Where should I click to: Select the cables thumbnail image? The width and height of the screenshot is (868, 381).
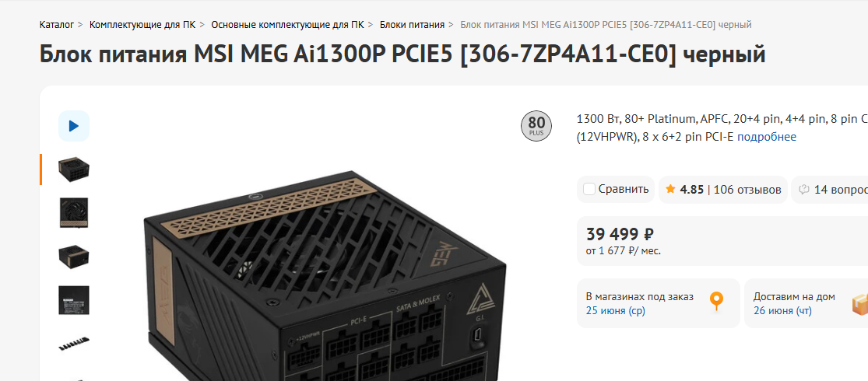tap(74, 344)
